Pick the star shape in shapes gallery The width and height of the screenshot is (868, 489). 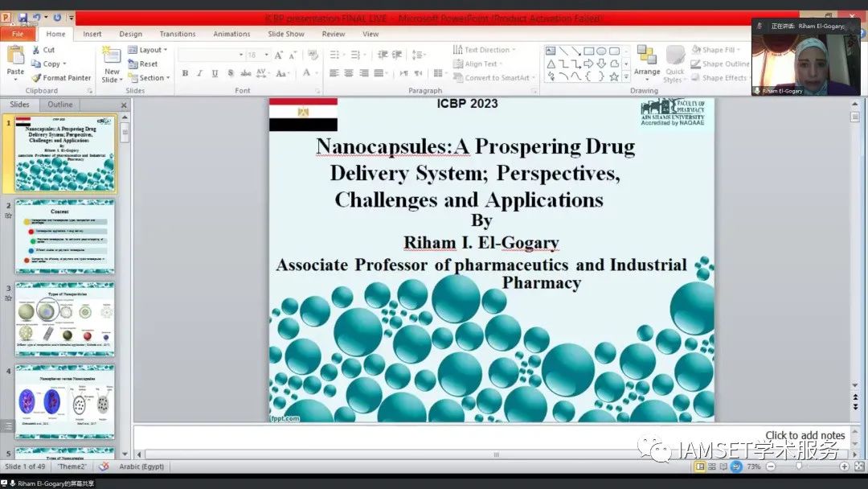[x=614, y=76]
